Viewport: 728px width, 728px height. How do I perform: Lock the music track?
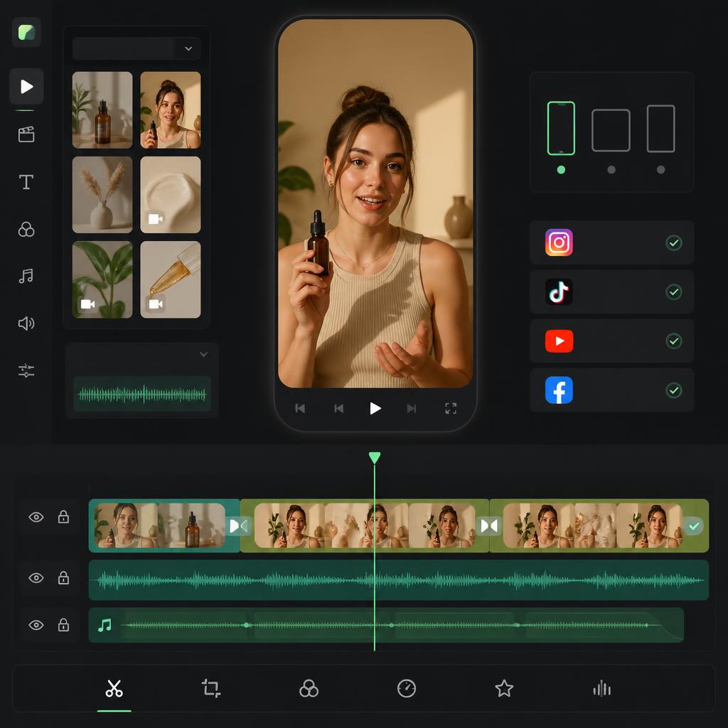[63, 625]
